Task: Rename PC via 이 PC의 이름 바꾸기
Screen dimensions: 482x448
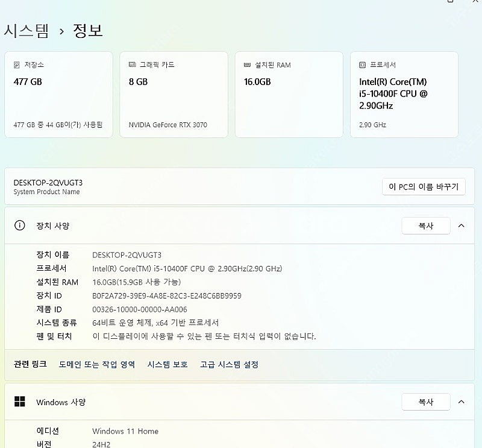Action: click(424, 186)
